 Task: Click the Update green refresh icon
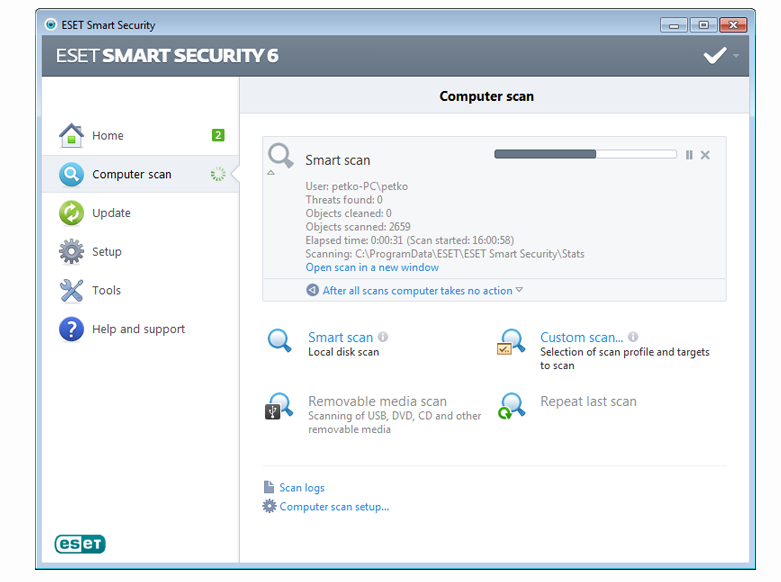tap(71, 213)
